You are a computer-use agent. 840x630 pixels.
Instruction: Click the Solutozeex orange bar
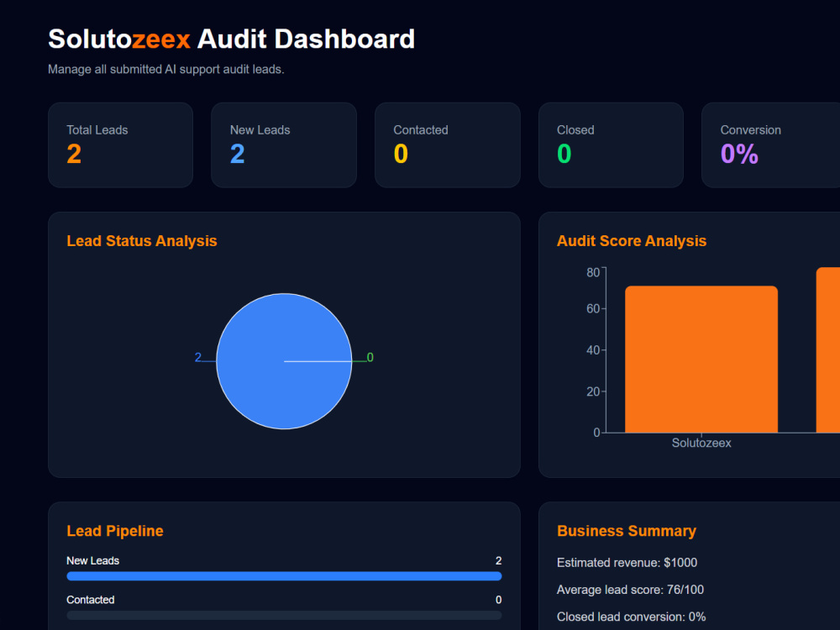pos(701,359)
